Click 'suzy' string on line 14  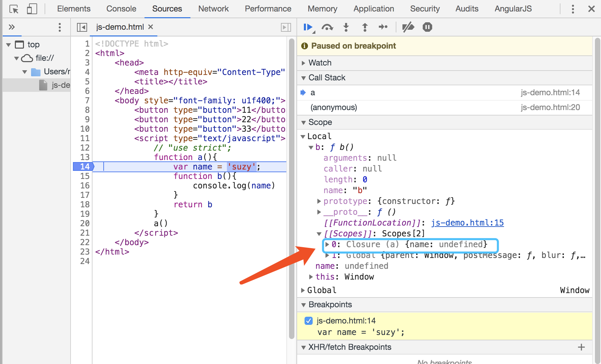coord(241,167)
